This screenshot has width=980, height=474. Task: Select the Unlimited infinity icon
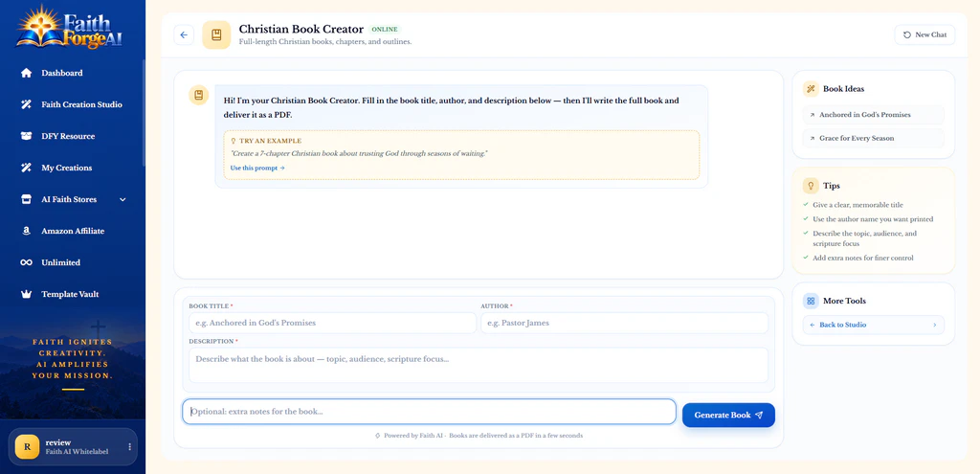26,262
